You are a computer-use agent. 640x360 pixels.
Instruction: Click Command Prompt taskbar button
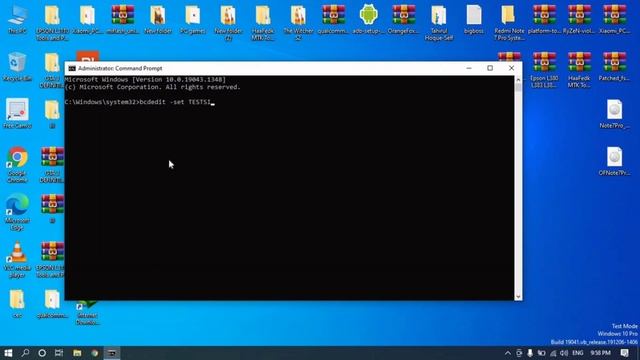pyautogui.click(x=112, y=353)
